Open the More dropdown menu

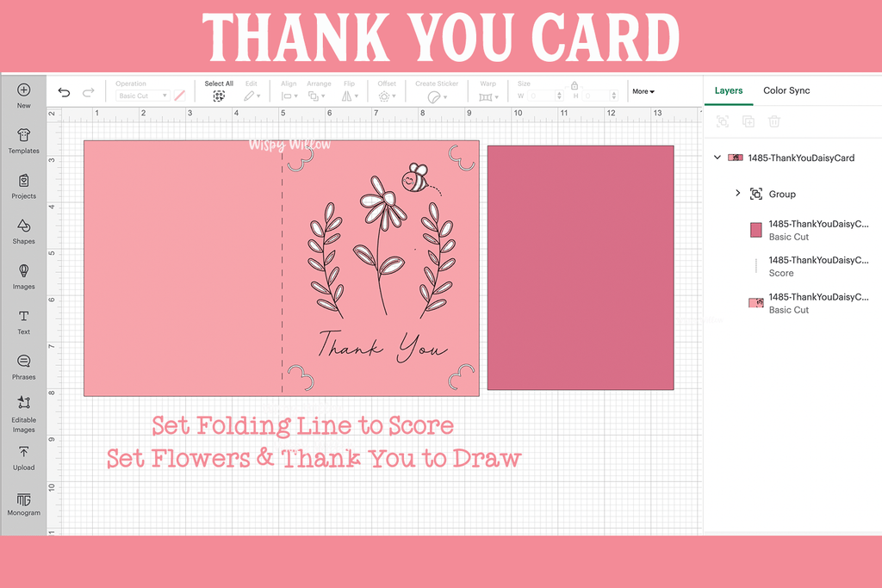[643, 91]
